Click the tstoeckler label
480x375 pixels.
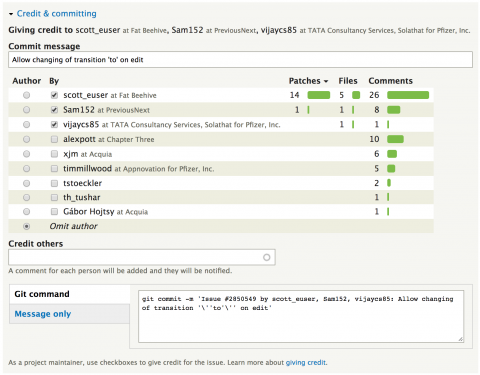coord(82,183)
